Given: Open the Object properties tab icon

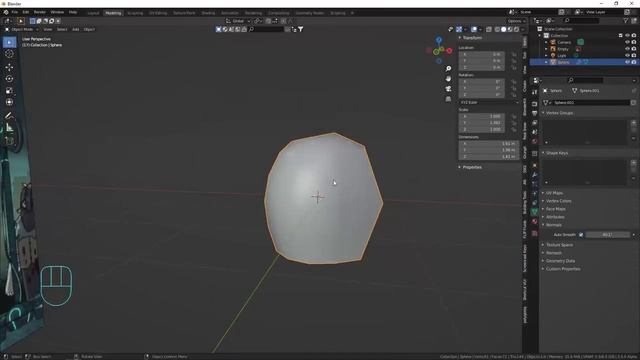Looking at the screenshot, I should click(x=535, y=165).
